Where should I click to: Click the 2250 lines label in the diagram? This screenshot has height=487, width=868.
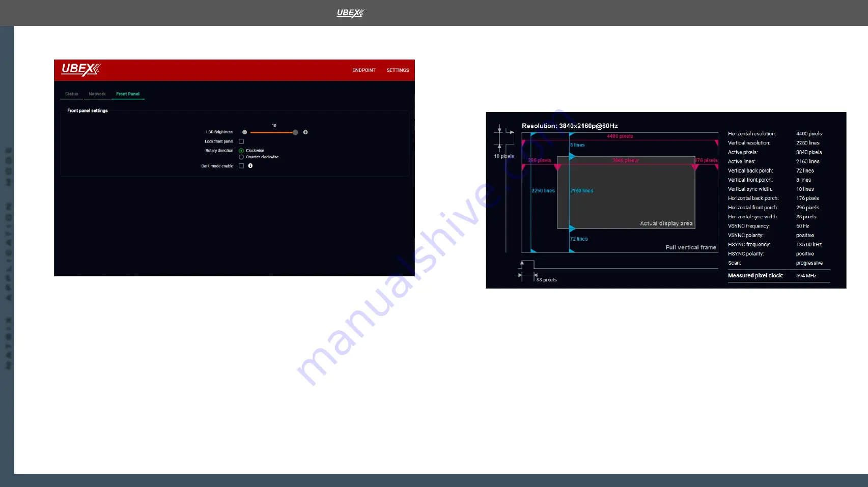pyautogui.click(x=543, y=191)
